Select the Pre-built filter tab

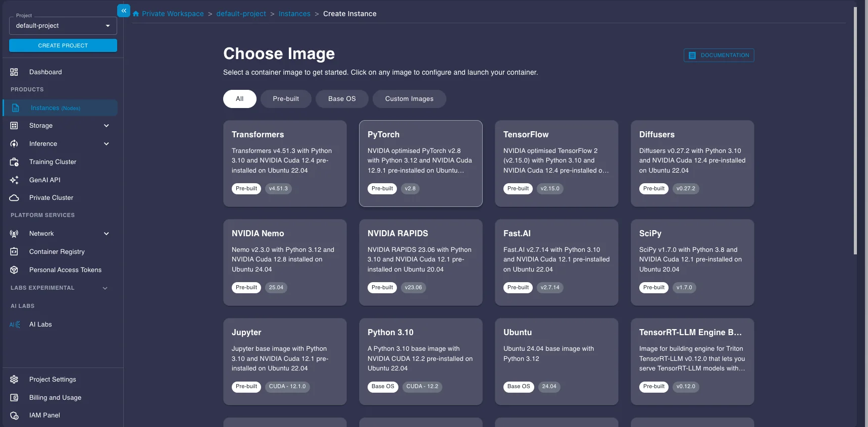tap(286, 99)
